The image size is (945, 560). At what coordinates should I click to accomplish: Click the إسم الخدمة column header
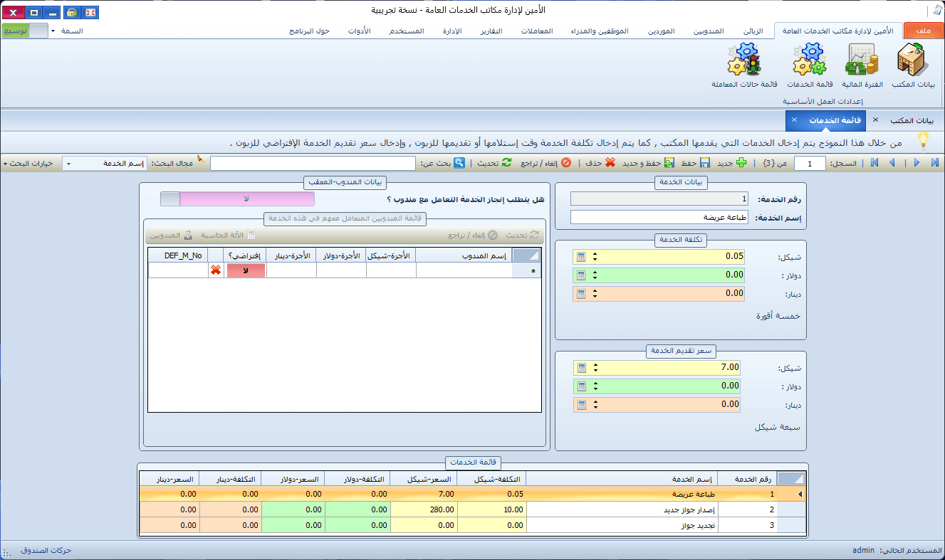[622, 478]
